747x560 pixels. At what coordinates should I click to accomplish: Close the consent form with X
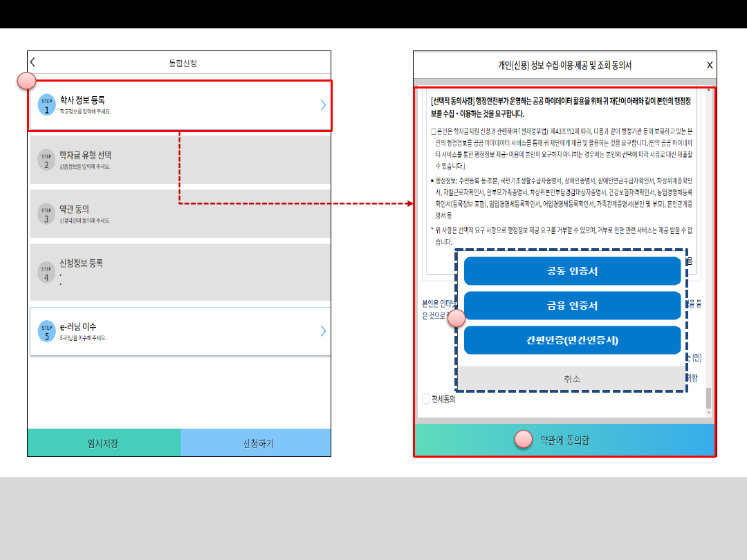(x=709, y=66)
